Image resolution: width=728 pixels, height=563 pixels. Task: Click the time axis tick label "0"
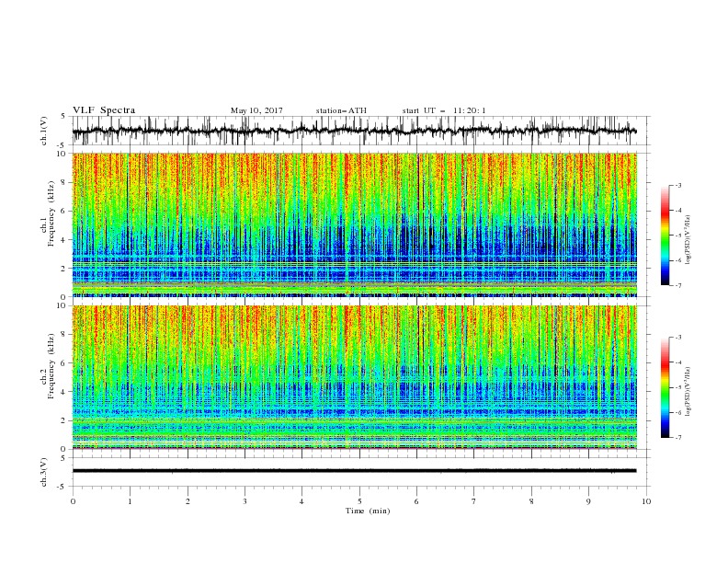pos(73,501)
